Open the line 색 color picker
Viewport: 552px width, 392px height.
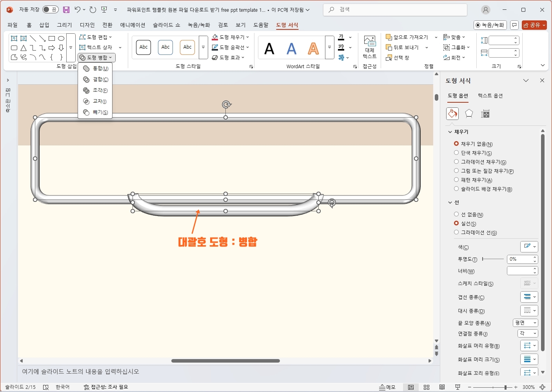point(529,247)
